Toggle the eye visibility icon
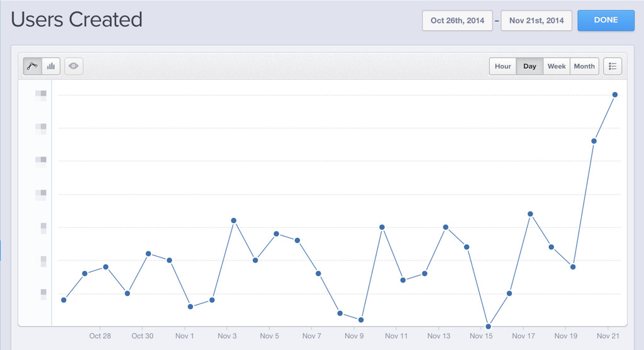The width and height of the screenshot is (644, 350). pos(74,66)
